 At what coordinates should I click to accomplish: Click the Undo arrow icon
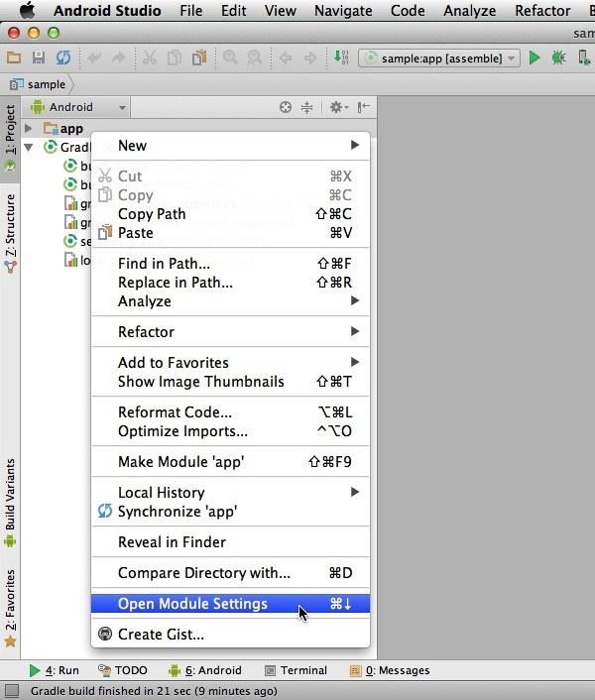pos(94,58)
